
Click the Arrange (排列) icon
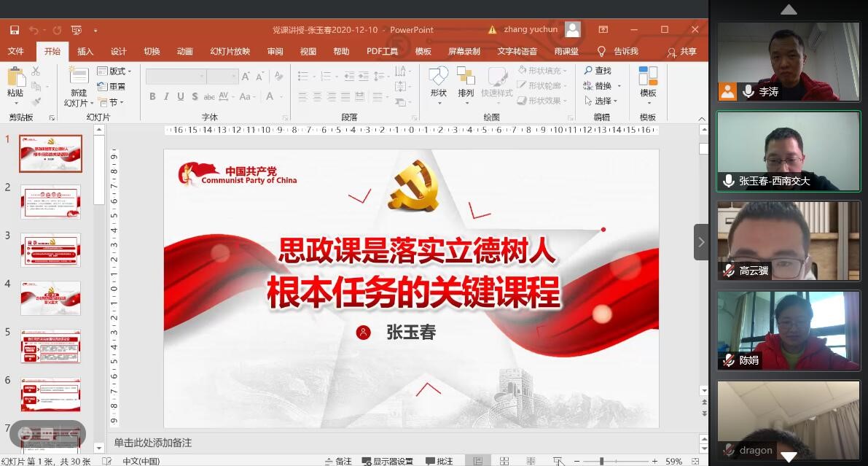pos(466,77)
